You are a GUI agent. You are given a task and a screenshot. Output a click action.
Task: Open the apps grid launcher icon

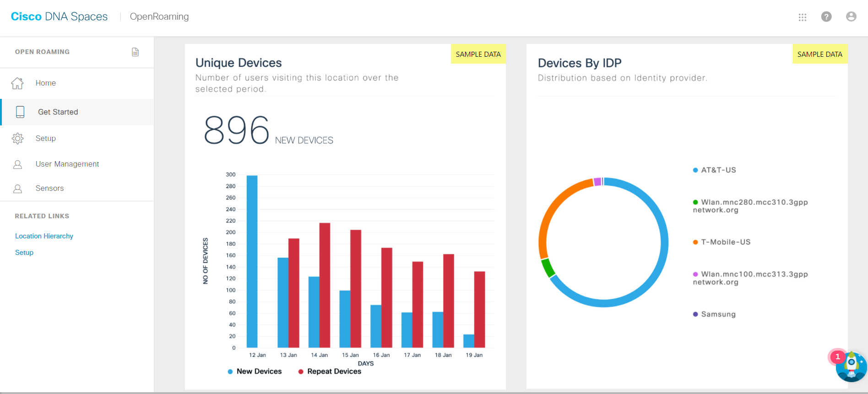(x=802, y=17)
